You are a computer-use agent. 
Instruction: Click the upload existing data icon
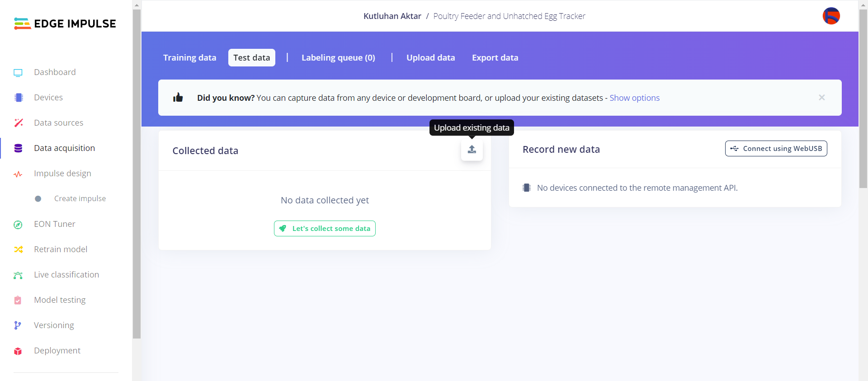472,150
